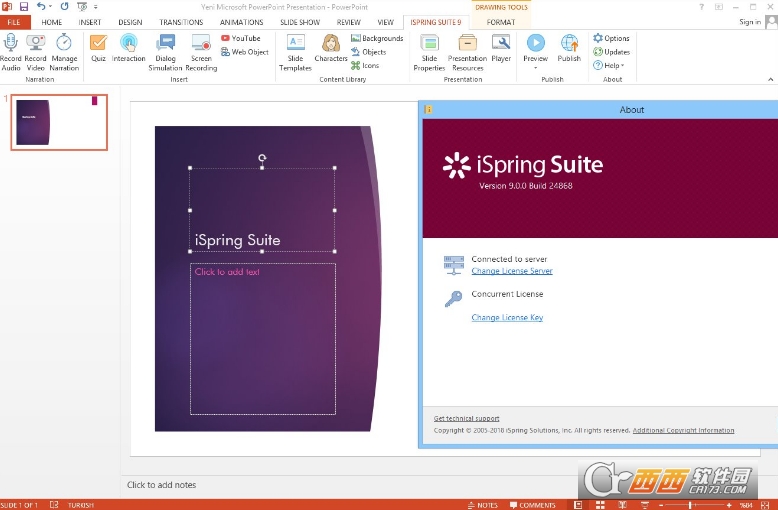Screen dimensions: 778x510
Task: Insert a YouTube video
Action: pos(241,38)
